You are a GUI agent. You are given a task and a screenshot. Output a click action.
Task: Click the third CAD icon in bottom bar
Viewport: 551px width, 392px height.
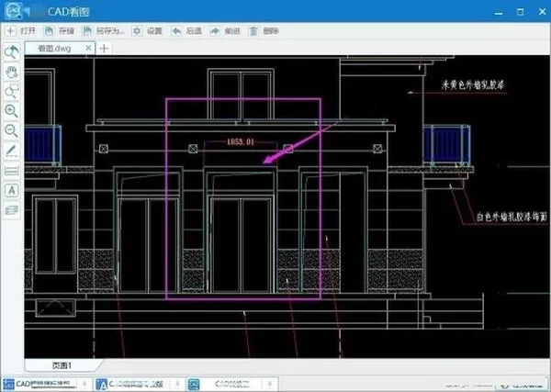(x=194, y=384)
